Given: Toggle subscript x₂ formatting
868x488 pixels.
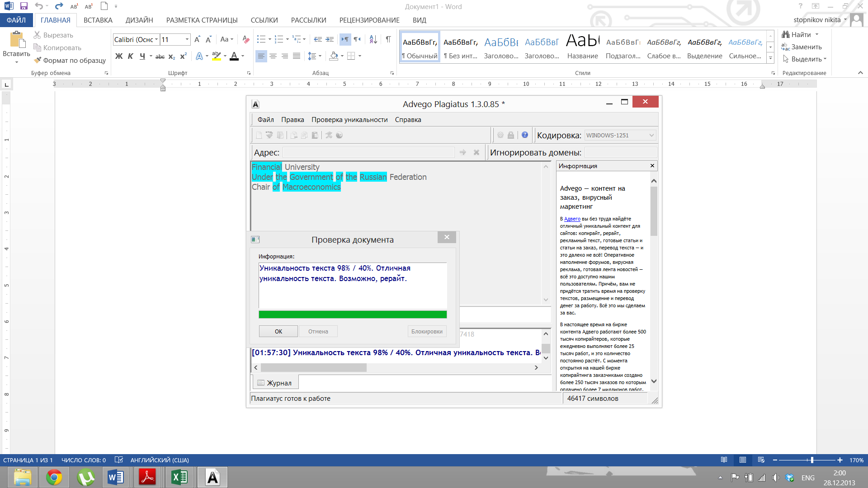Looking at the screenshot, I should (172, 56).
